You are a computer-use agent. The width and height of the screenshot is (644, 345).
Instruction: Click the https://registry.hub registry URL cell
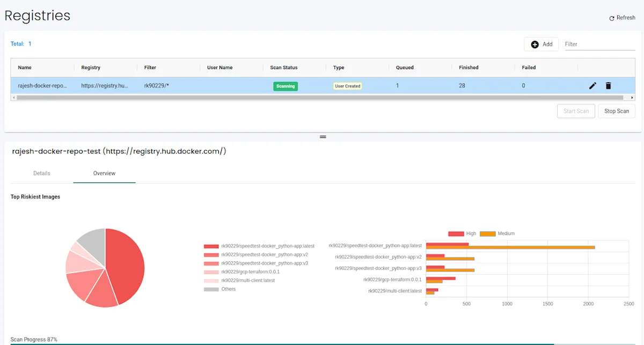coord(105,86)
